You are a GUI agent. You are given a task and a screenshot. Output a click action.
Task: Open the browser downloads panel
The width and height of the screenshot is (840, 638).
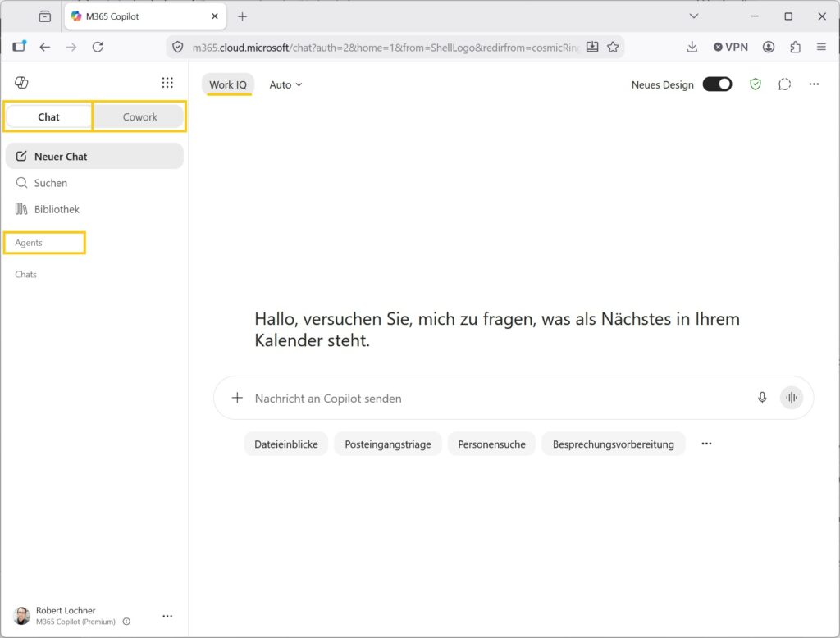pos(692,47)
